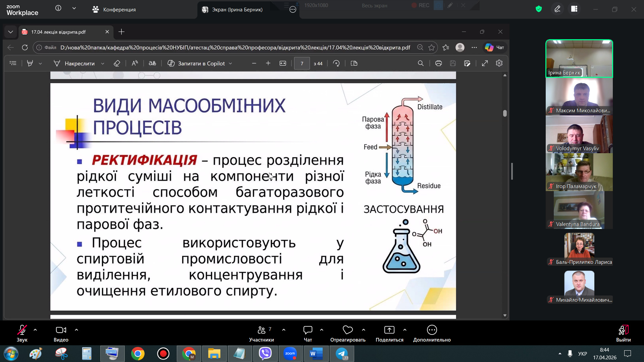Expand the Запитати в Copilot dropdown

pyautogui.click(x=230, y=64)
